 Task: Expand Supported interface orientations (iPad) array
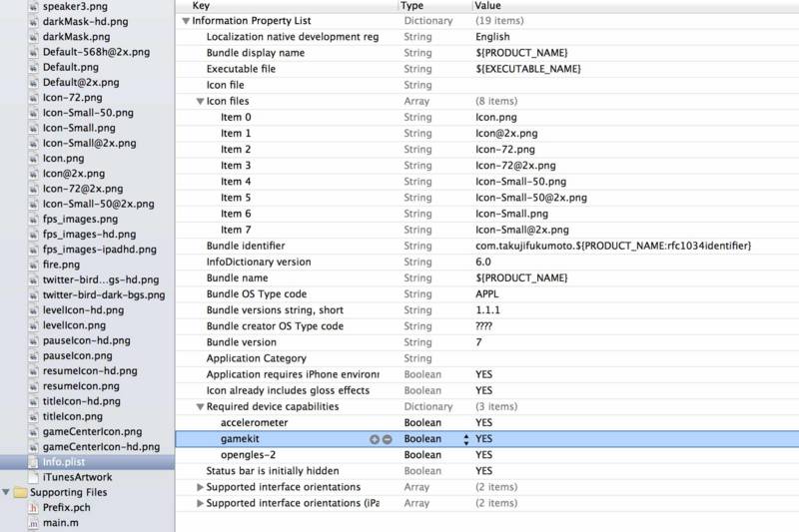tap(201, 503)
